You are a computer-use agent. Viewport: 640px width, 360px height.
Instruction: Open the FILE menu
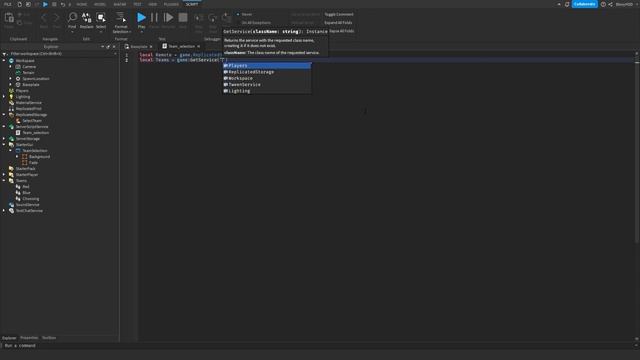(7, 4)
